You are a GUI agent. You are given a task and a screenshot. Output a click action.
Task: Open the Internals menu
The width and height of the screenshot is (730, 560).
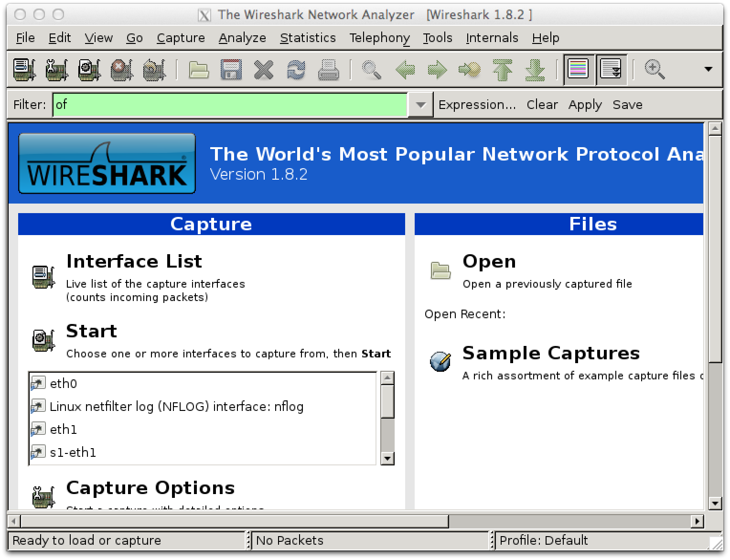[492, 38]
